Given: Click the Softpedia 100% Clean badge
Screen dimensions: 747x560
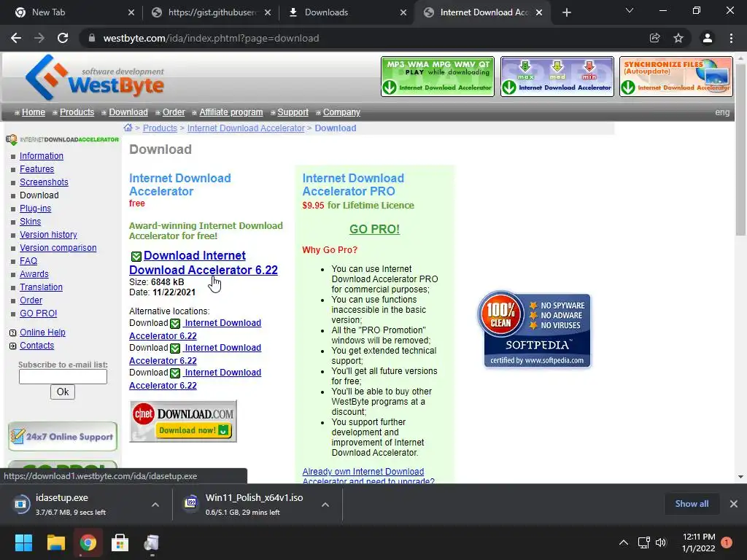Looking at the screenshot, I should [534, 329].
